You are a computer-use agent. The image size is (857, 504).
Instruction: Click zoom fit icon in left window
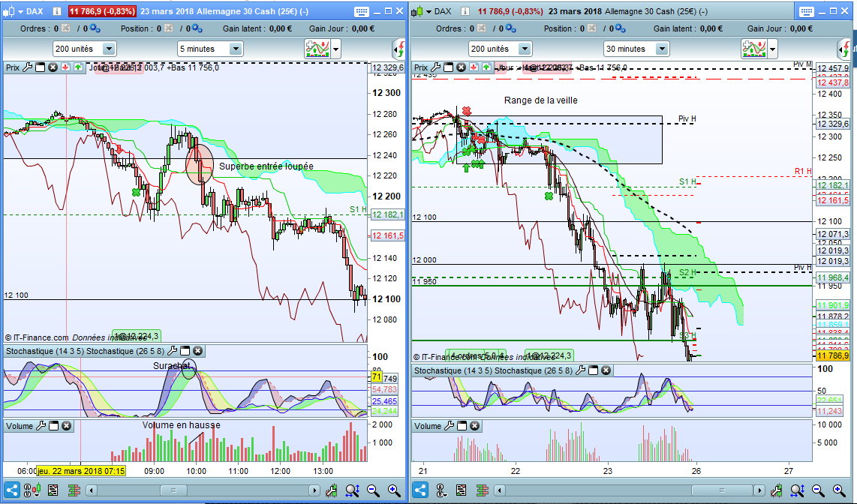tap(352, 490)
